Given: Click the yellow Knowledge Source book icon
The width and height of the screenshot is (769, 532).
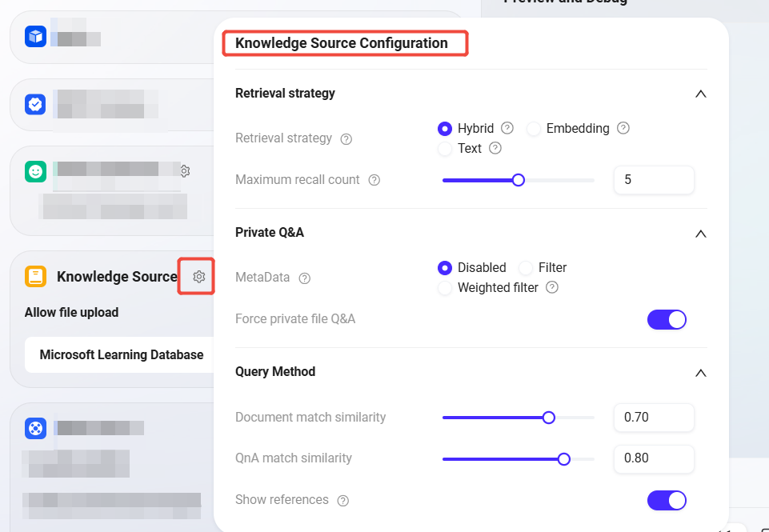Looking at the screenshot, I should pyautogui.click(x=35, y=277).
